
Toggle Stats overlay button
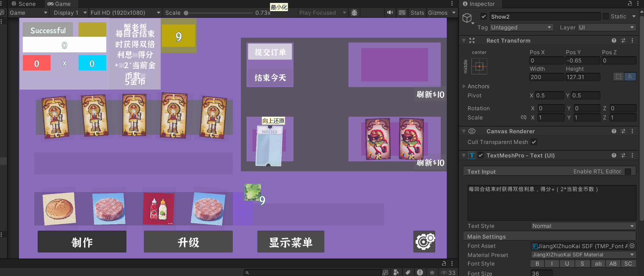click(417, 13)
